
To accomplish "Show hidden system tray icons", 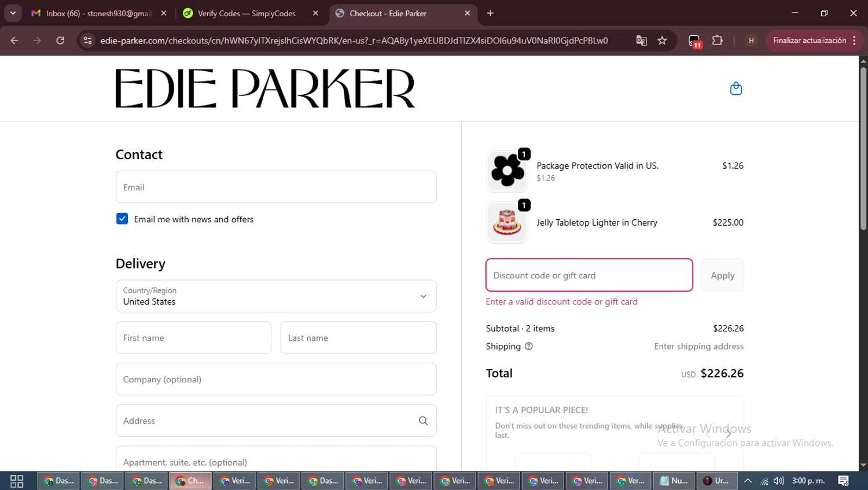I will click(748, 481).
